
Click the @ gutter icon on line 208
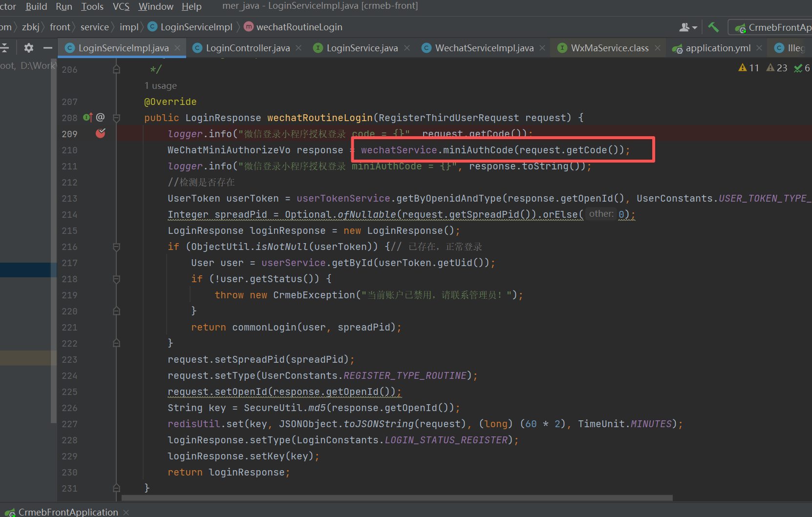tap(100, 117)
